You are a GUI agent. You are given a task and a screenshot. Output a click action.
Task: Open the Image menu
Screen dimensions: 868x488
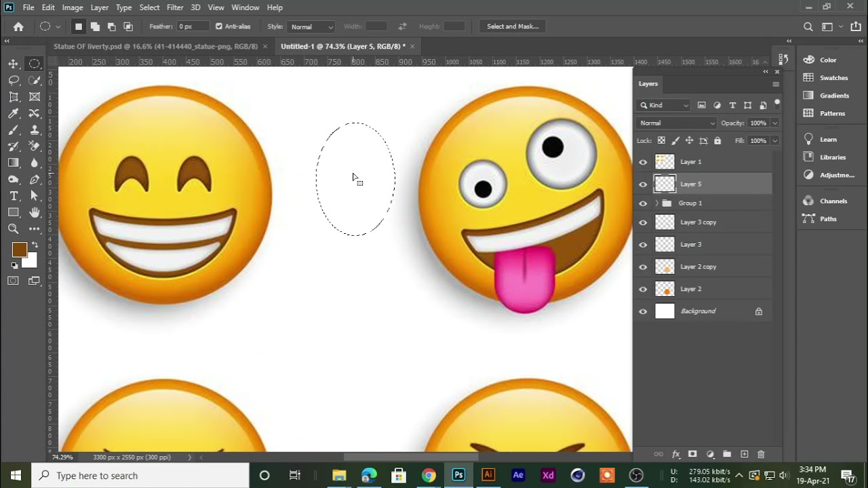click(73, 7)
